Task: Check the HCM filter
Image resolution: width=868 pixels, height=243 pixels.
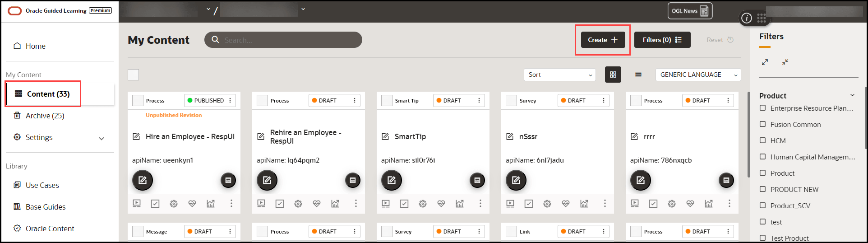Action: pyautogui.click(x=763, y=140)
